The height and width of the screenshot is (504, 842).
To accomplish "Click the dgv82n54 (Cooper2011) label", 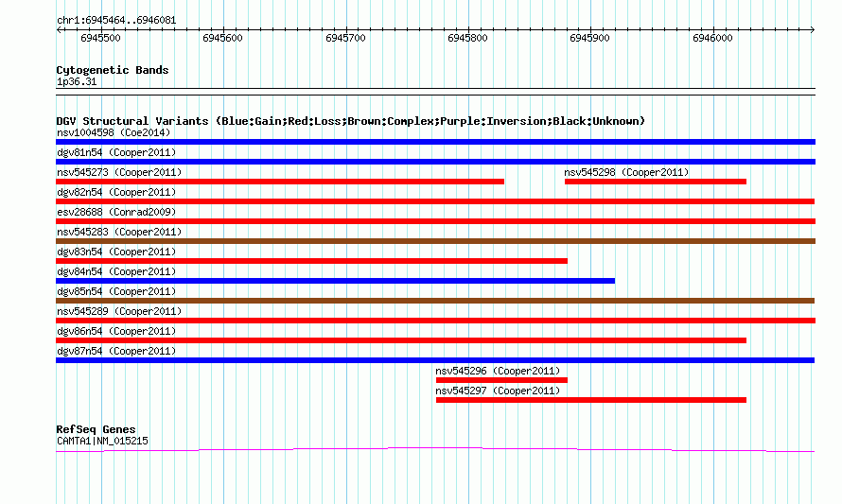I will click(x=116, y=192).
